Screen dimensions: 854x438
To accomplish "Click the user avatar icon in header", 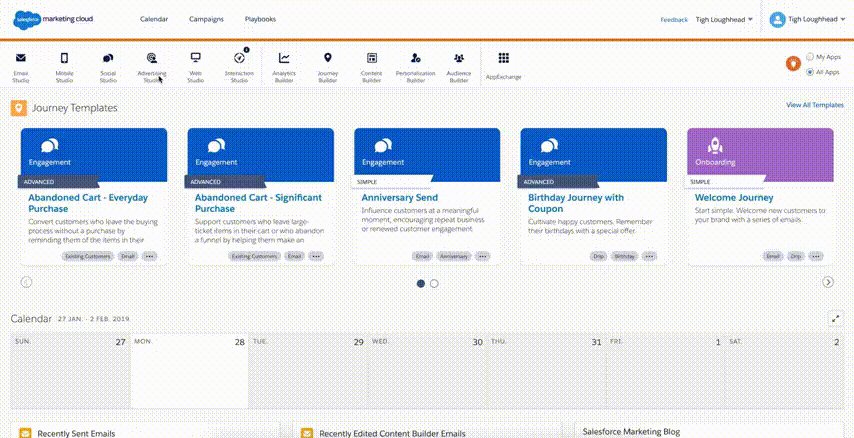I will coord(777,20).
